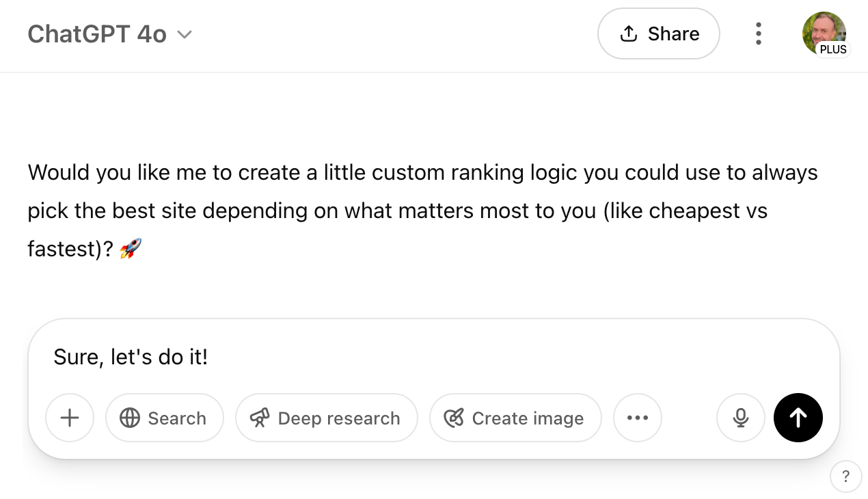Toggle the Create image label

pos(528,418)
